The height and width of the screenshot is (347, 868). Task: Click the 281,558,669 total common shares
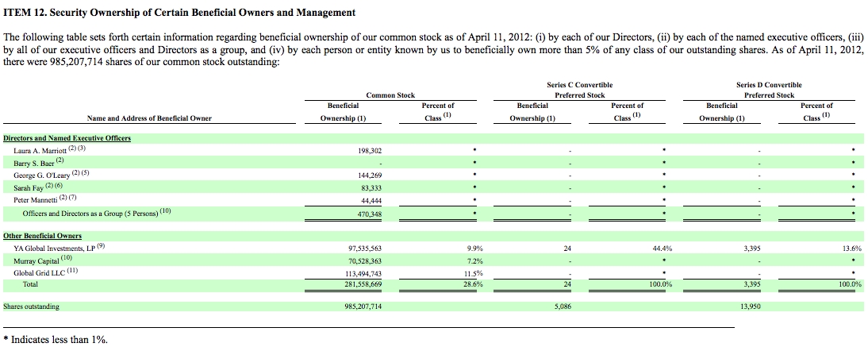[x=365, y=283]
